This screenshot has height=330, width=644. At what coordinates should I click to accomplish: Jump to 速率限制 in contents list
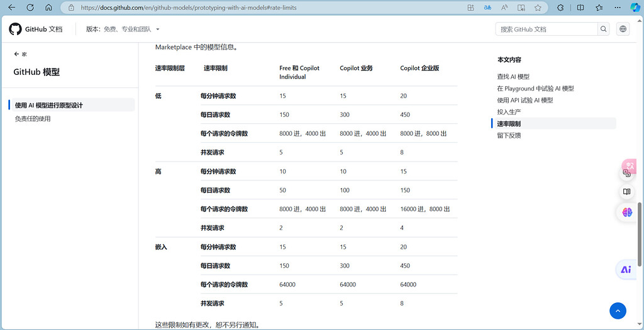click(509, 124)
